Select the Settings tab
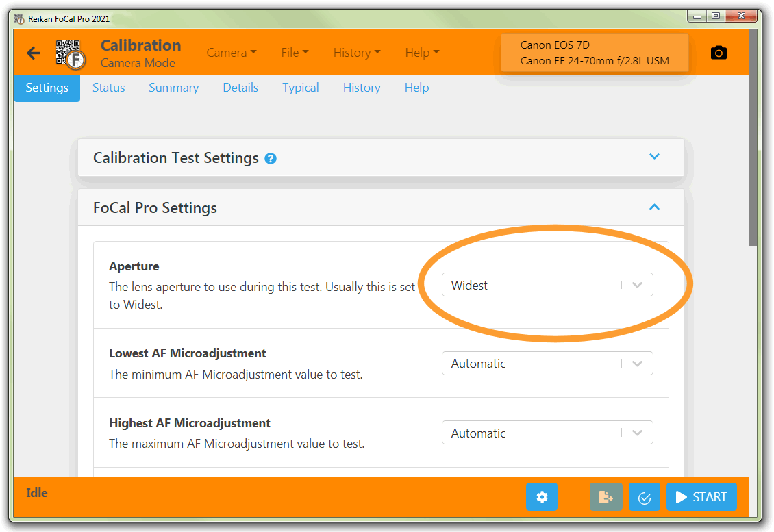 click(47, 88)
